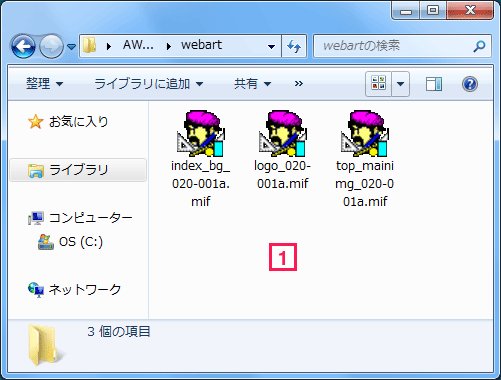Select the webart breadcrumb segment
This screenshot has height=380, width=501.
pos(201,45)
